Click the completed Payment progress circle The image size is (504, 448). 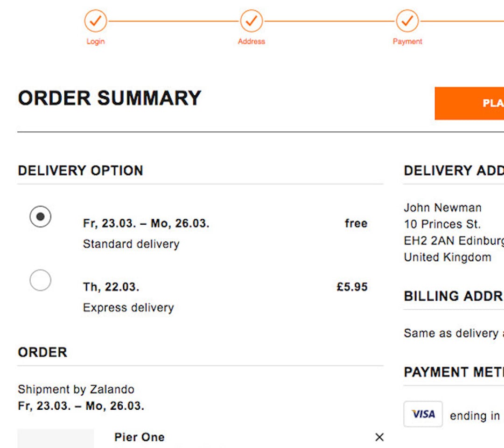click(408, 21)
